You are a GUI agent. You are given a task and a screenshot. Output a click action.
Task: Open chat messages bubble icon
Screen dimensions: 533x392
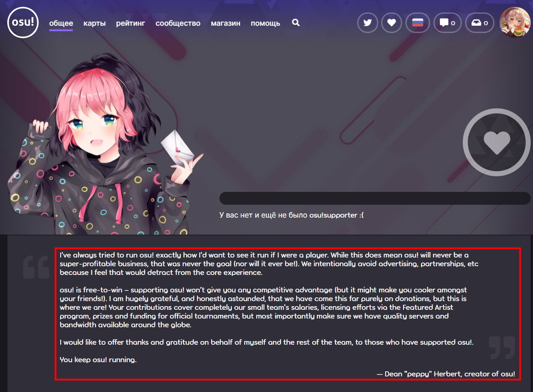pyautogui.click(x=447, y=23)
